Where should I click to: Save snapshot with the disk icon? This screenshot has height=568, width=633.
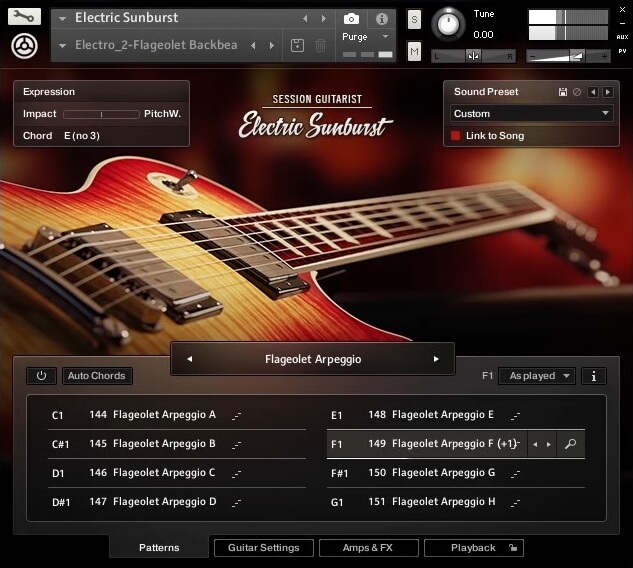tap(297, 45)
